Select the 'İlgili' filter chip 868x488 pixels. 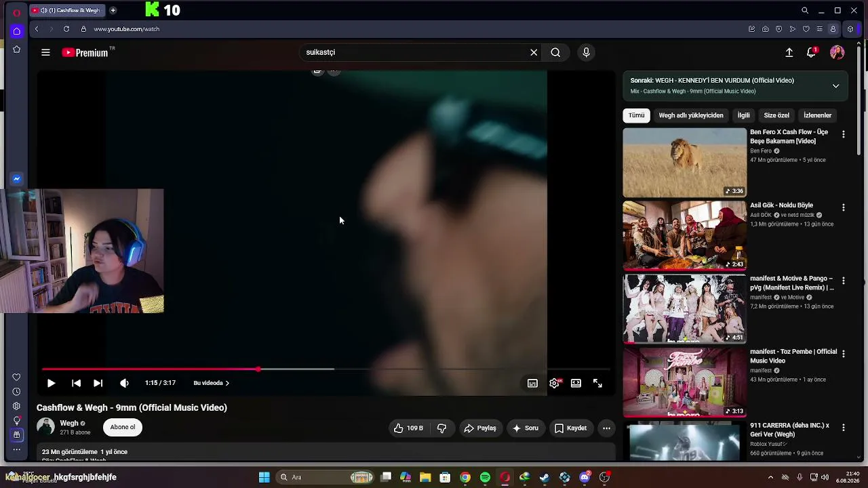pos(744,115)
